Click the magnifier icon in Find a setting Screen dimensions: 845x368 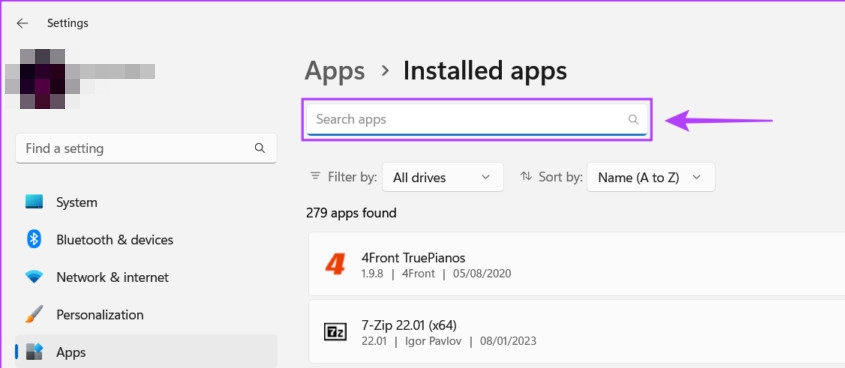pos(260,148)
